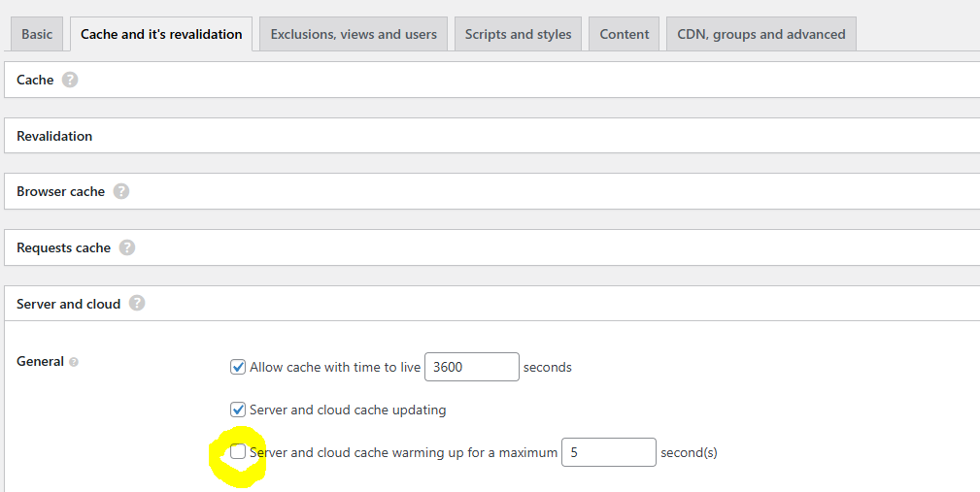Click help icon next to Cache heading

point(70,80)
